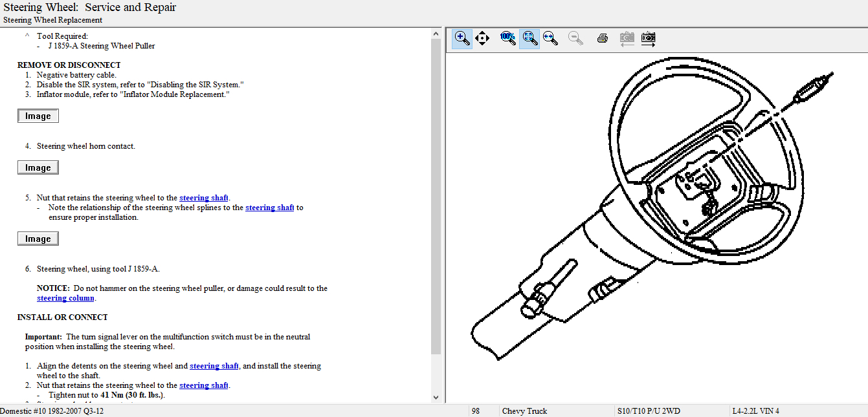868x417 pixels.
Task: Select the zoom in magnifier tool
Action: coord(462,39)
